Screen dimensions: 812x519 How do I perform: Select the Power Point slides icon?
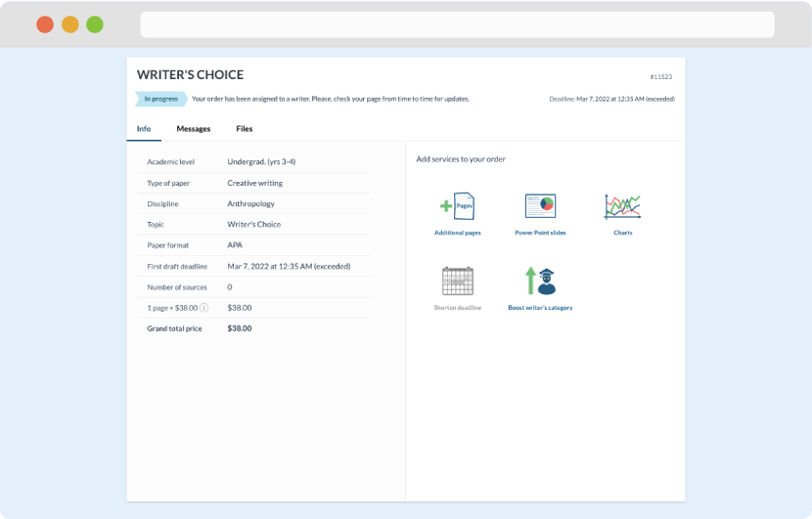point(540,206)
